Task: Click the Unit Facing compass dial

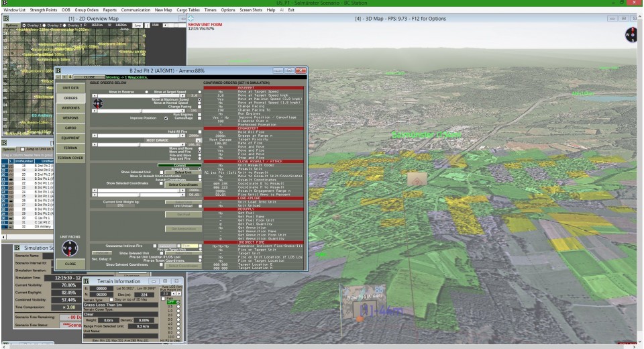Action: (x=69, y=248)
